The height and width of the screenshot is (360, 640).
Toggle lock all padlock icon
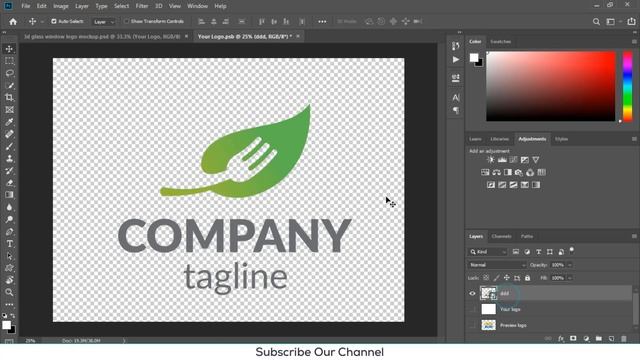coord(527,278)
